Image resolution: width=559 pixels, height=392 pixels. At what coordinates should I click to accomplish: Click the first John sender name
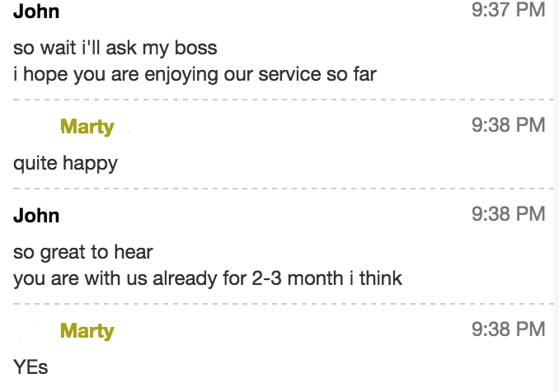[x=36, y=12]
